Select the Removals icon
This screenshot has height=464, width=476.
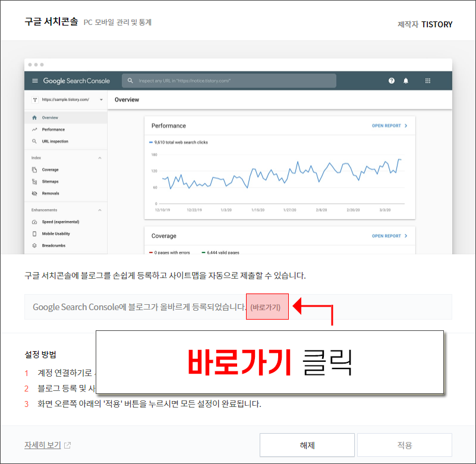(34, 193)
